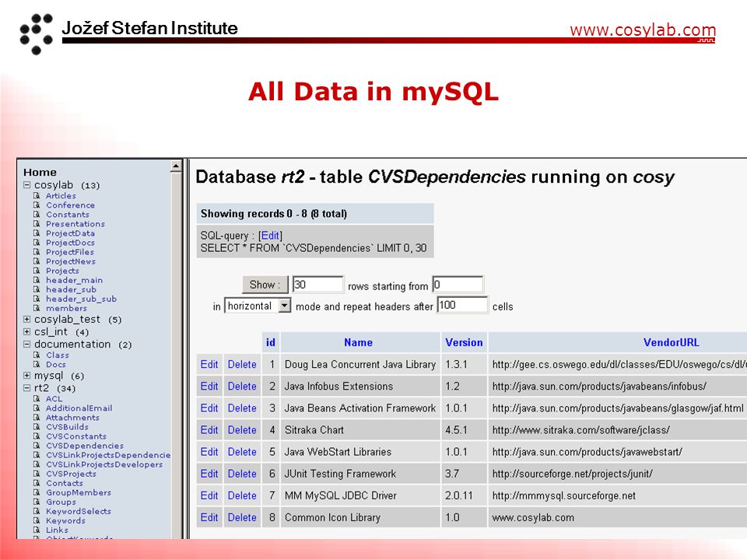Open the header_sub_sub table
The width and height of the screenshot is (747, 560).
click(81, 299)
